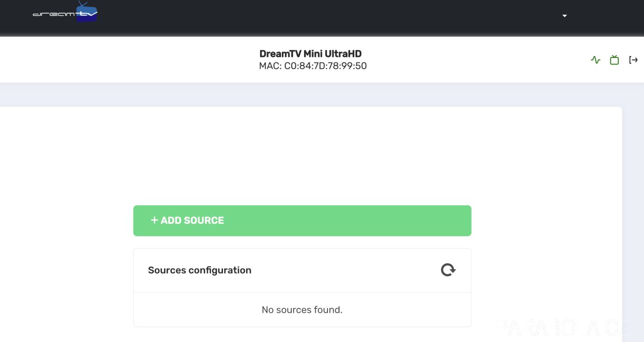Show device activity via the waveform icon

point(595,60)
